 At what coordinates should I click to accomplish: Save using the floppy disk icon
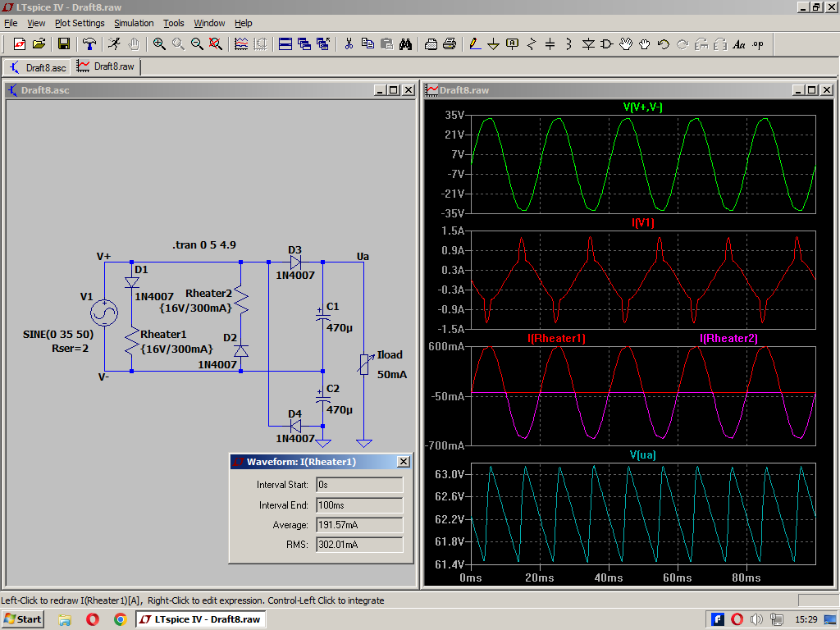tap(64, 44)
